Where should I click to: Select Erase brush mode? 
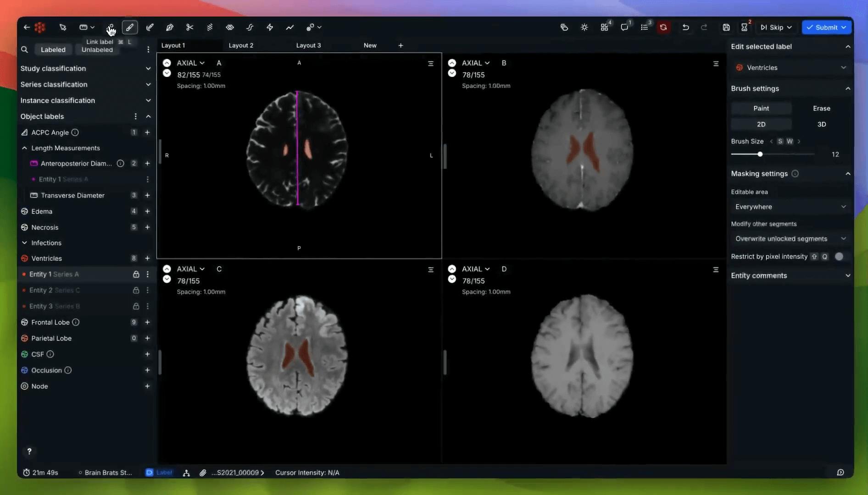[821, 108]
